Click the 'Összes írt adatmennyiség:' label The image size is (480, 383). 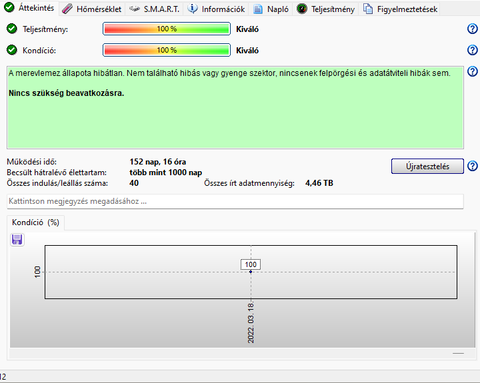click(x=249, y=183)
